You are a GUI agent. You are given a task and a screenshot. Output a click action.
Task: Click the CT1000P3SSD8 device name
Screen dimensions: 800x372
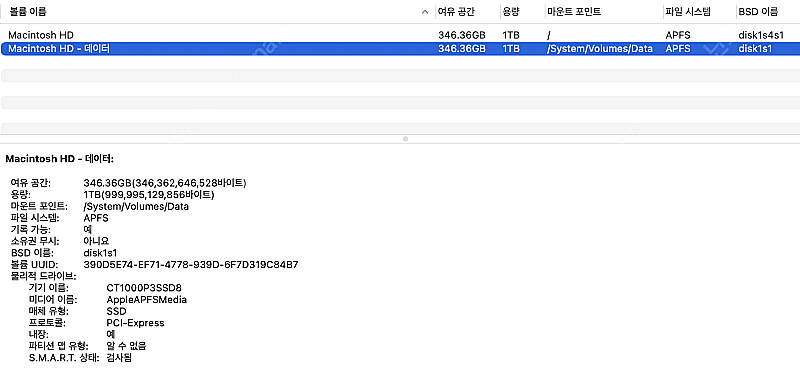click(144, 288)
